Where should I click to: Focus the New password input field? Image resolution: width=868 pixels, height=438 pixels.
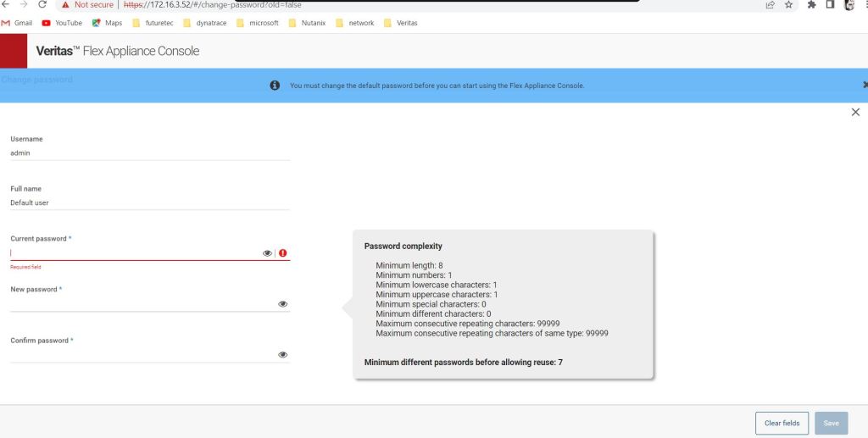(140, 304)
